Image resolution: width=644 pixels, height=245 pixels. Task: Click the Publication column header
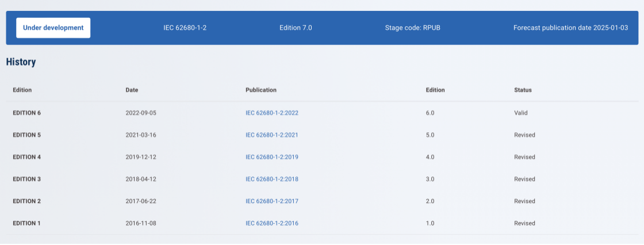pyautogui.click(x=260, y=90)
